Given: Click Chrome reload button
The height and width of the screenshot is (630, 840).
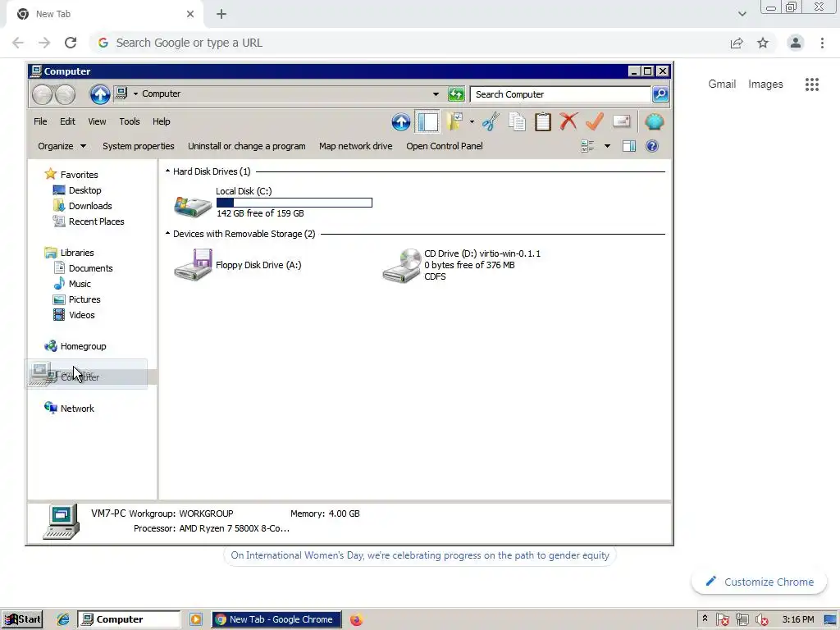Looking at the screenshot, I should pos(71,43).
